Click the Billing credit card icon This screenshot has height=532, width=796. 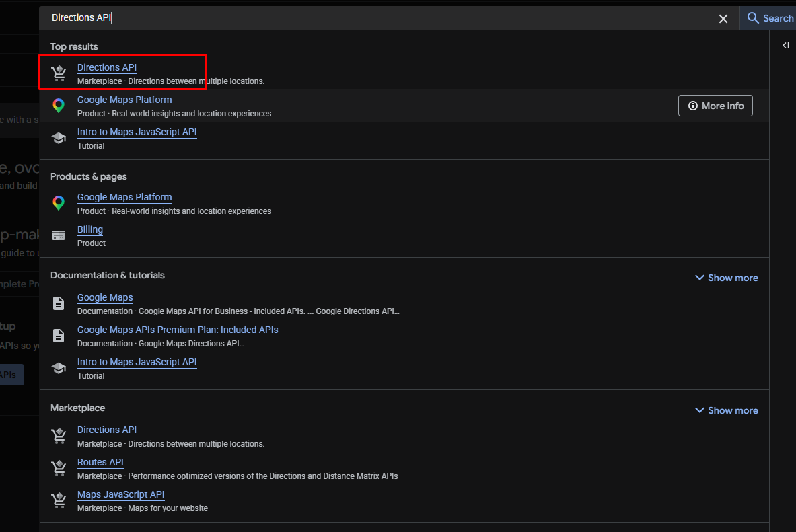tap(59, 235)
